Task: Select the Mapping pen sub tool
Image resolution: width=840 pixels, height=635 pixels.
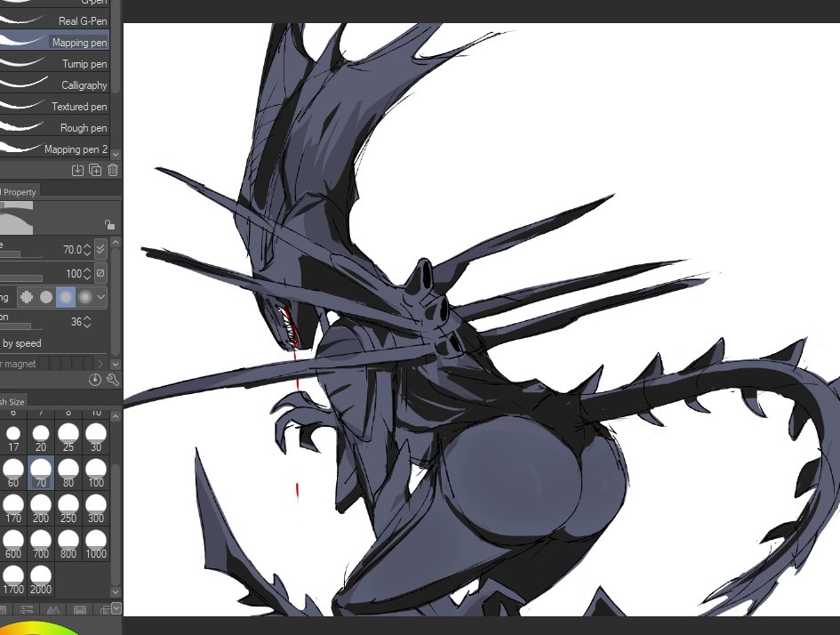Action: click(x=54, y=42)
